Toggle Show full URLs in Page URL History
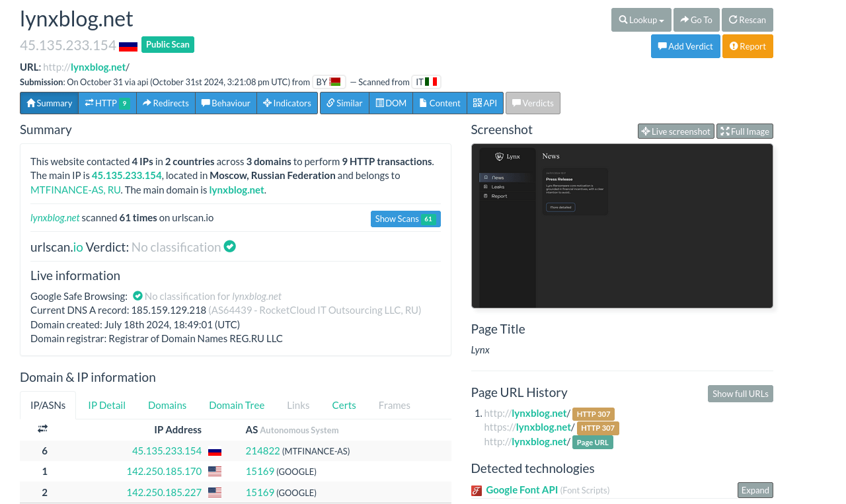 tap(740, 394)
